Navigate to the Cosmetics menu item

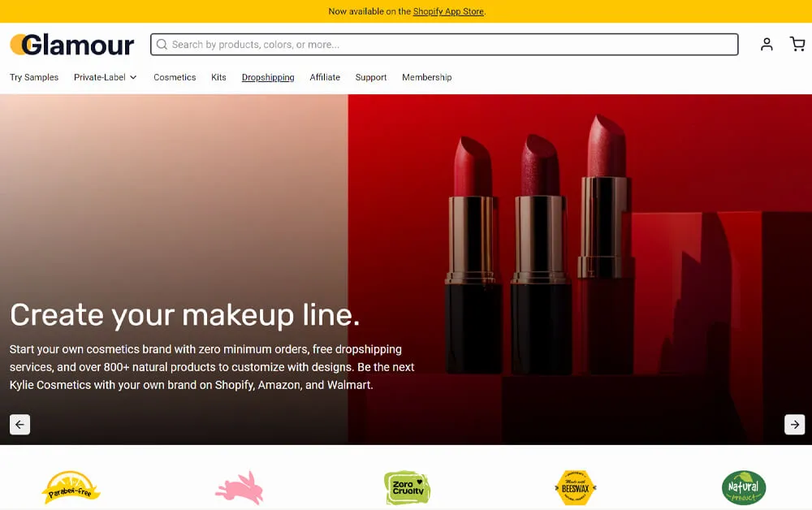(x=175, y=77)
